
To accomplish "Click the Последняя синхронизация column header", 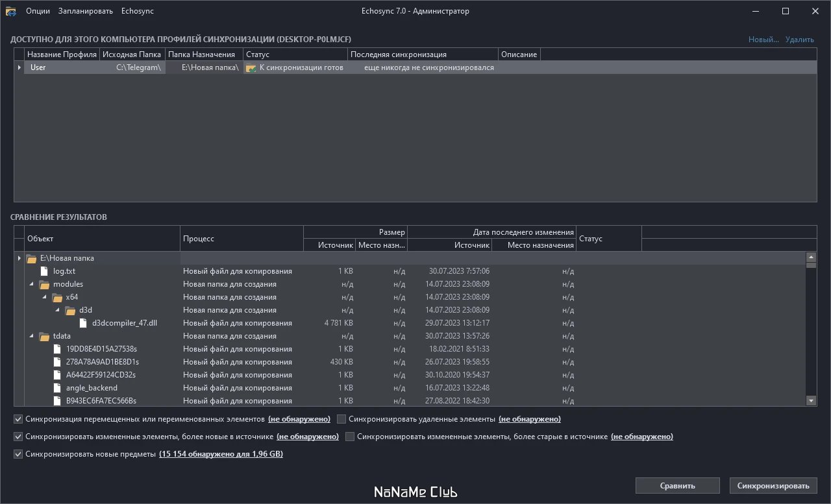I will tap(423, 54).
